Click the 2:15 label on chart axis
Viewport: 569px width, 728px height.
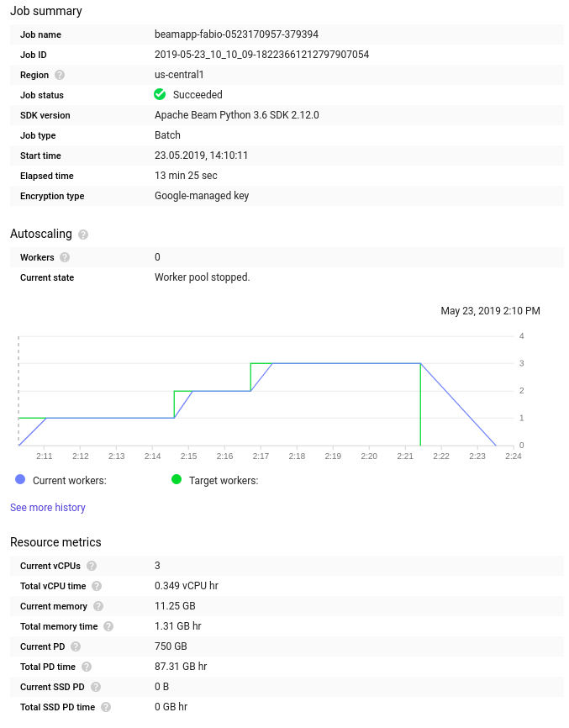coord(189,456)
